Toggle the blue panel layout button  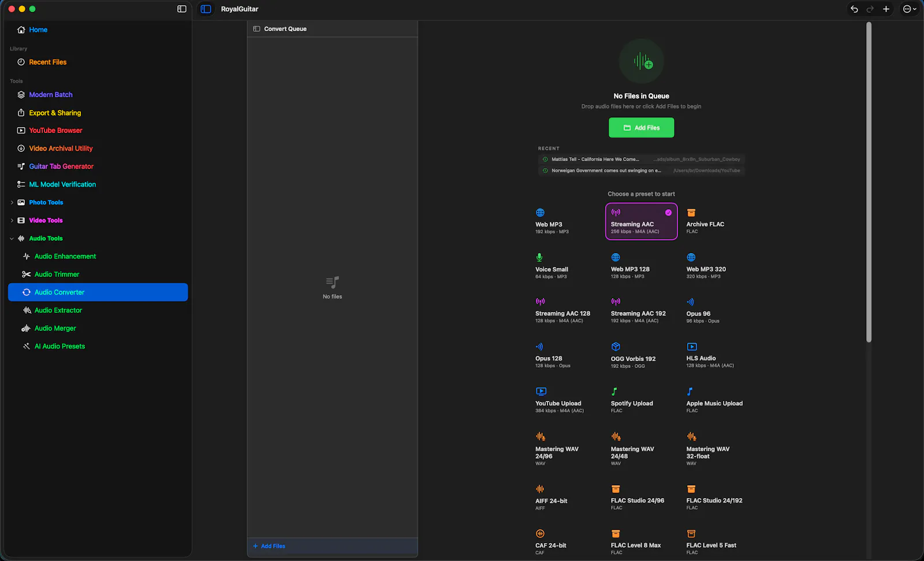click(x=206, y=9)
